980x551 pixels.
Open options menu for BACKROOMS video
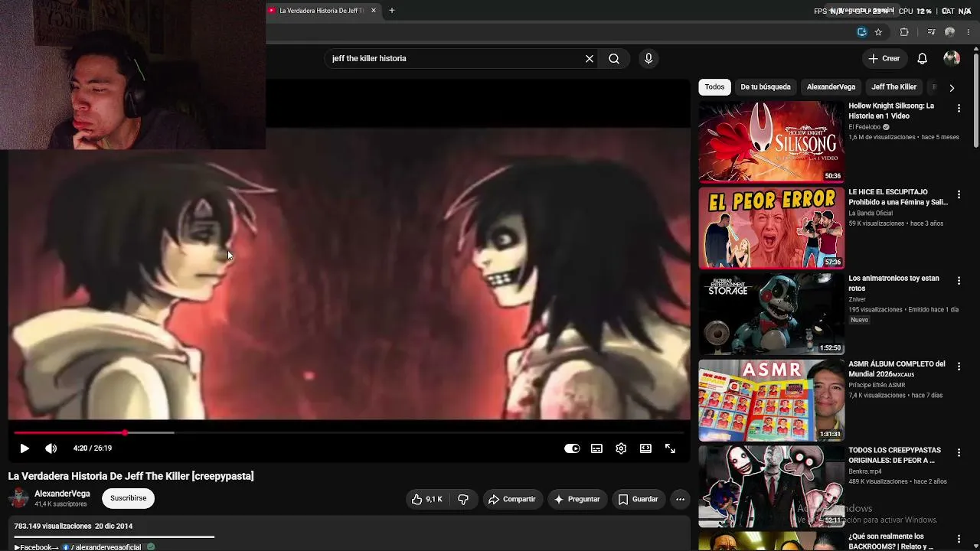959,539
